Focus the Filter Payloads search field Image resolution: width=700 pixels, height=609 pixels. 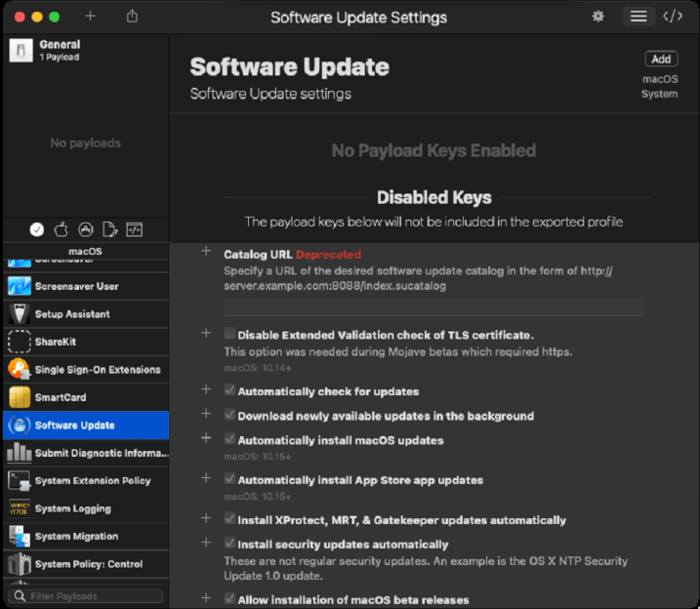coord(86,596)
